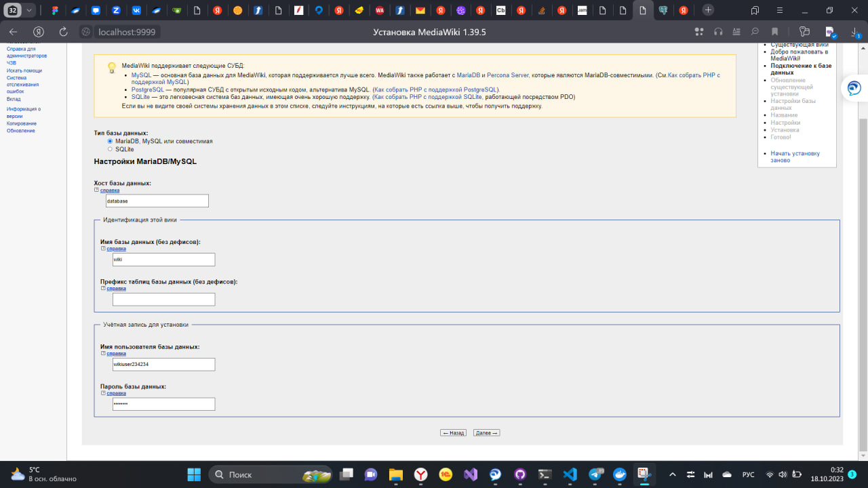868x488 pixels.
Task: Open the floating Alice assistant bubble
Action: (x=854, y=88)
